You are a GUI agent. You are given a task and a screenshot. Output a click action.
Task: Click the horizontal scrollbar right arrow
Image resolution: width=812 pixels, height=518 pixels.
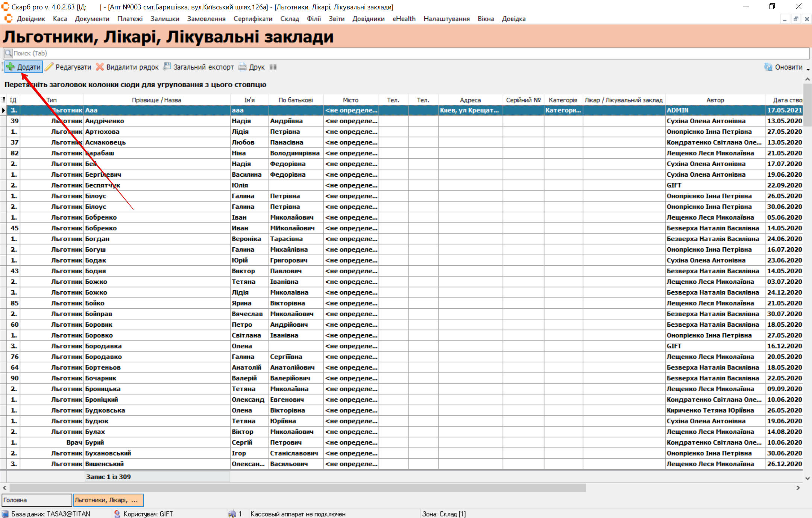point(798,488)
